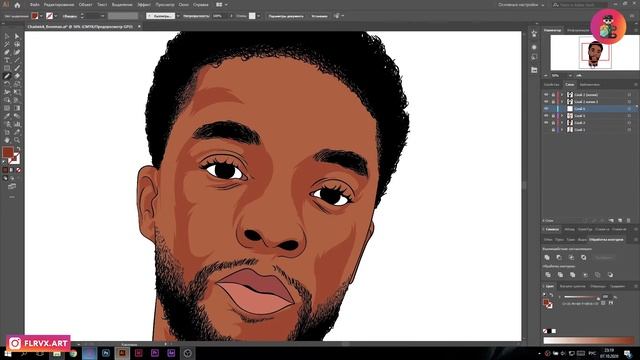Open the 'Файл' menu

click(x=35, y=5)
